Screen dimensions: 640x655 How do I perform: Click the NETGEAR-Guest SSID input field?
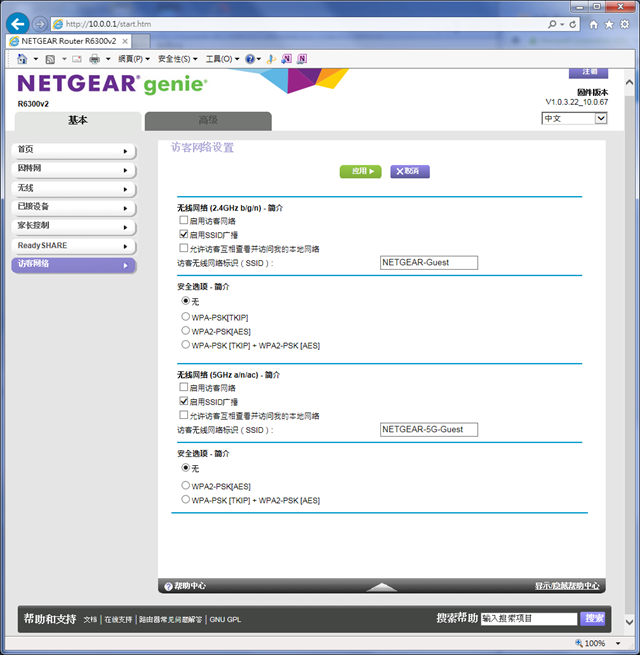tap(429, 263)
